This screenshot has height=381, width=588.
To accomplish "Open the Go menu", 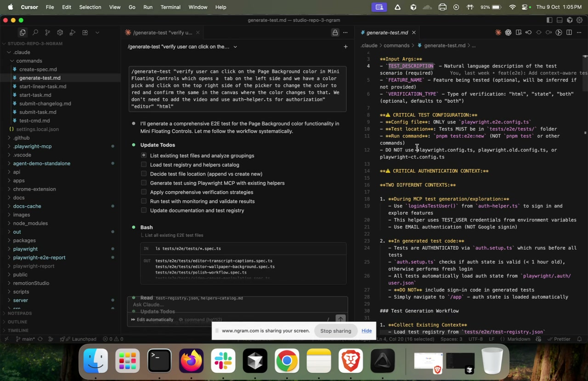I will (x=132, y=7).
